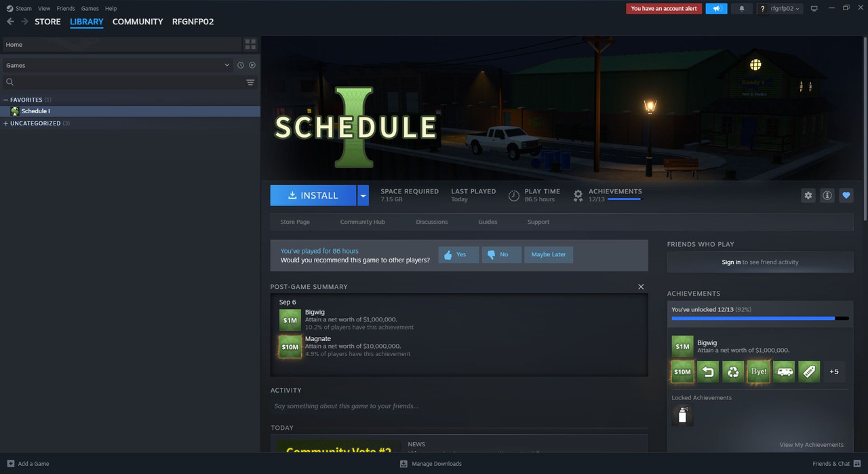The width and height of the screenshot is (868, 474).
Task: Open the RFGNFP02 profile tab
Action: click(193, 22)
